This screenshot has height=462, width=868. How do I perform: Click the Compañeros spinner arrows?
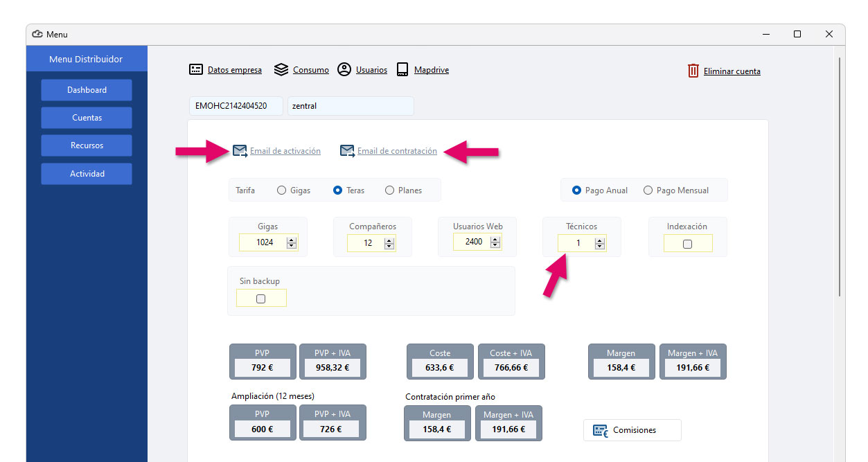[x=389, y=244]
